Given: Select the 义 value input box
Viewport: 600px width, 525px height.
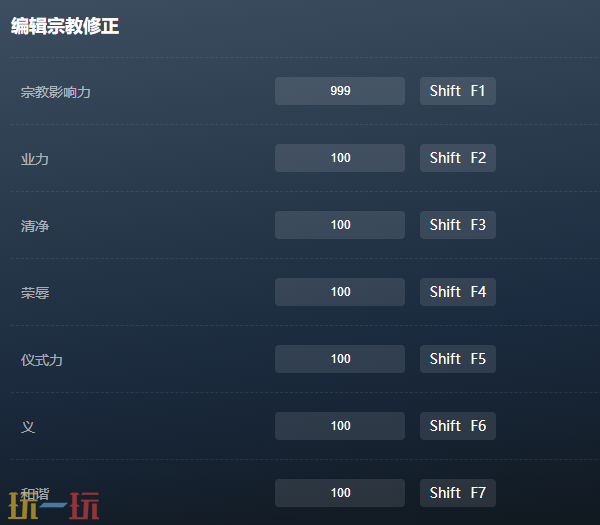Looking at the screenshot, I should coord(340,426).
